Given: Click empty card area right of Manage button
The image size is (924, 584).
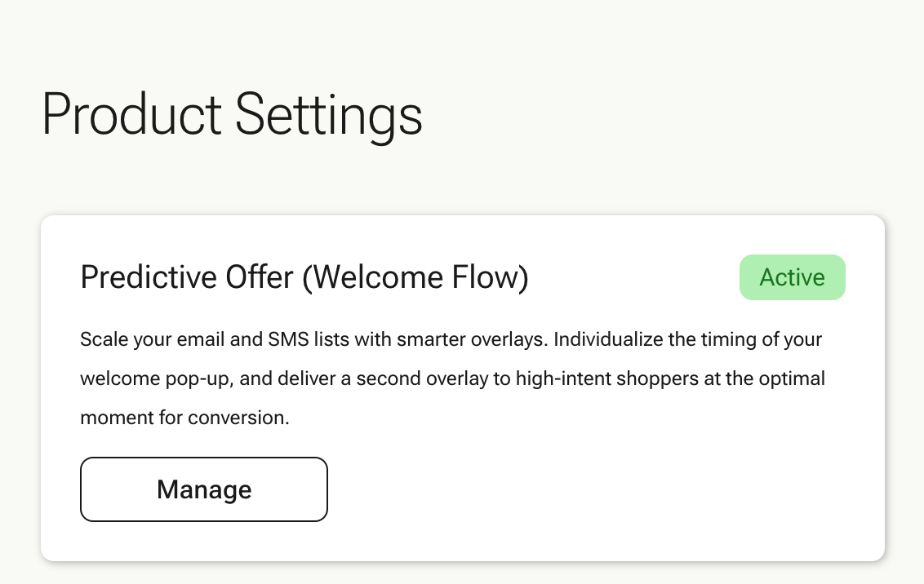Looking at the screenshot, I should tap(589, 489).
